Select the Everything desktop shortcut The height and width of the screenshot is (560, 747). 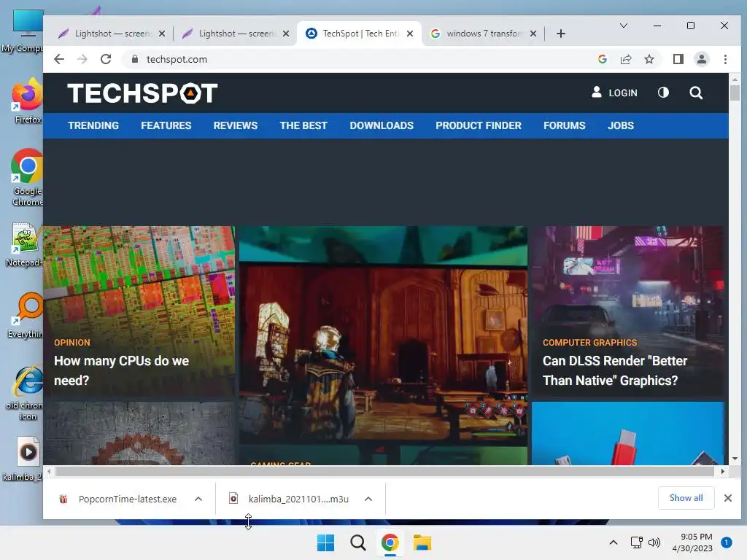[26, 316]
